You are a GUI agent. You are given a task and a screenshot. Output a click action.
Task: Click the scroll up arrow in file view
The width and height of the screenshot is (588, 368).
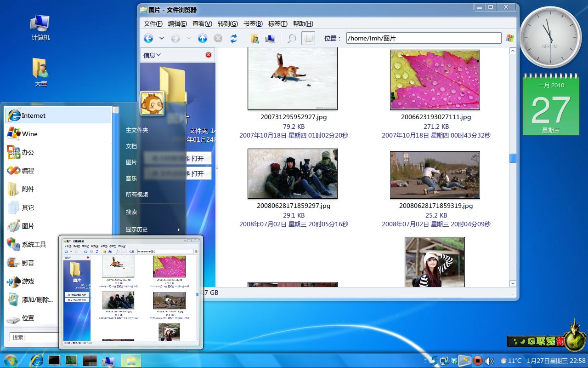513,52
